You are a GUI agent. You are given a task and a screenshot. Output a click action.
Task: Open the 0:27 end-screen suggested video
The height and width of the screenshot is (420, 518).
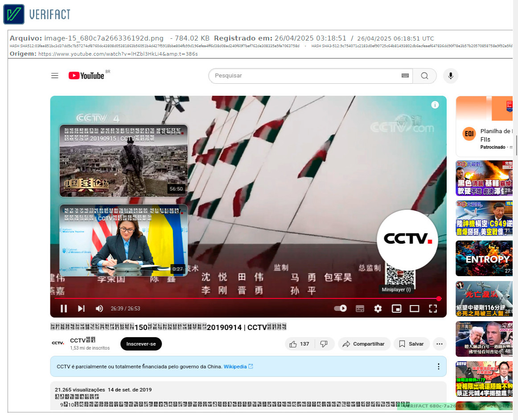(123, 241)
